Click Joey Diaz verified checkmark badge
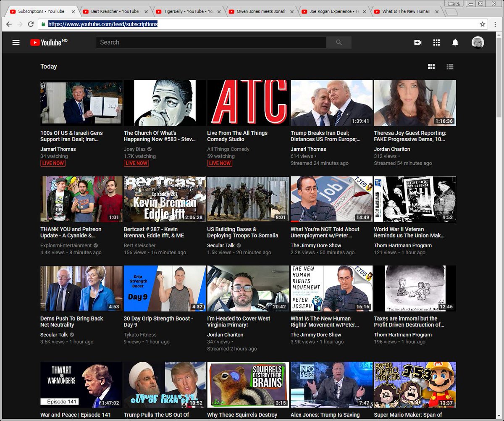504x421 pixels. [150, 149]
